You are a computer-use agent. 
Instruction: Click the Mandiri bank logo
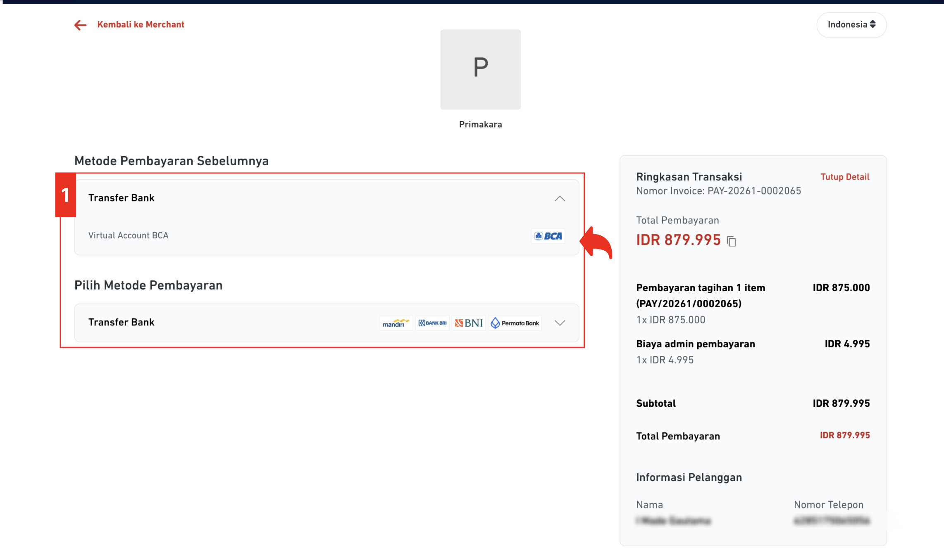(x=396, y=323)
